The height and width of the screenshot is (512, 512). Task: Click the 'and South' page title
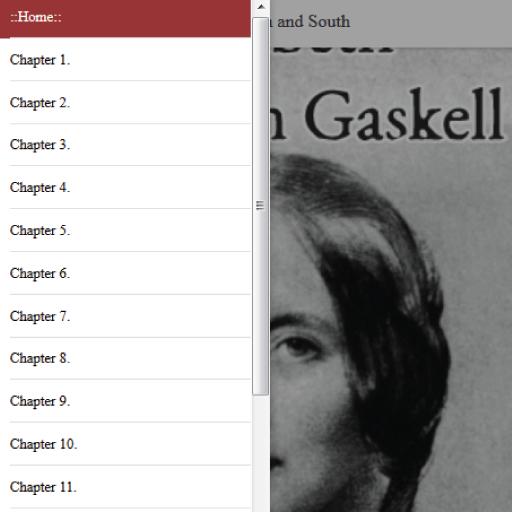[x=313, y=22]
